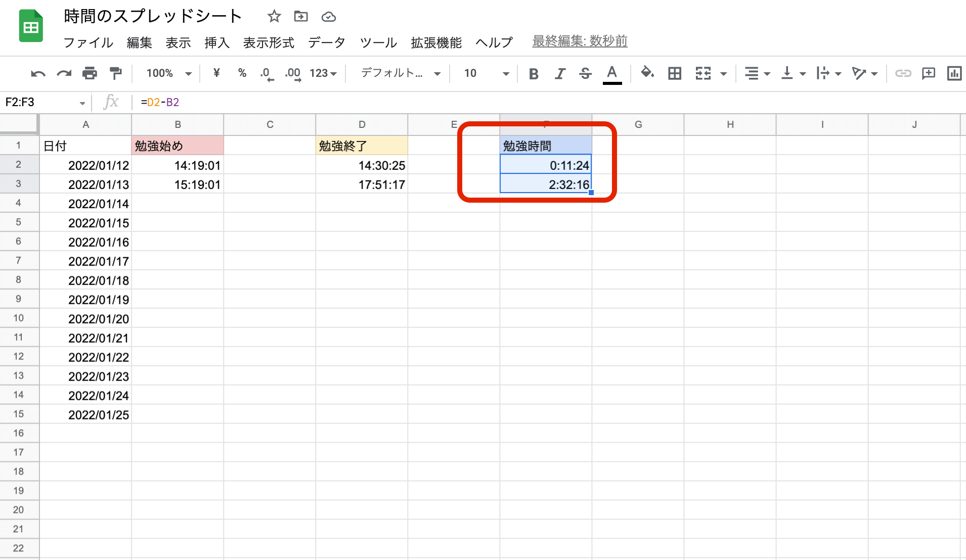The width and height of the screenshot is (966, 560).
Task: Open the ヘルプ menu
Action: (494, 42)
